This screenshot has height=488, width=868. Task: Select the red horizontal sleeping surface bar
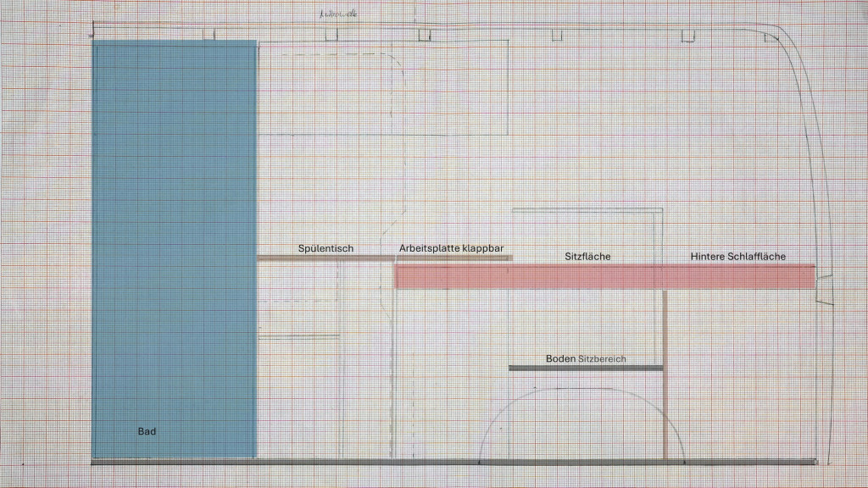click(604, 277)
